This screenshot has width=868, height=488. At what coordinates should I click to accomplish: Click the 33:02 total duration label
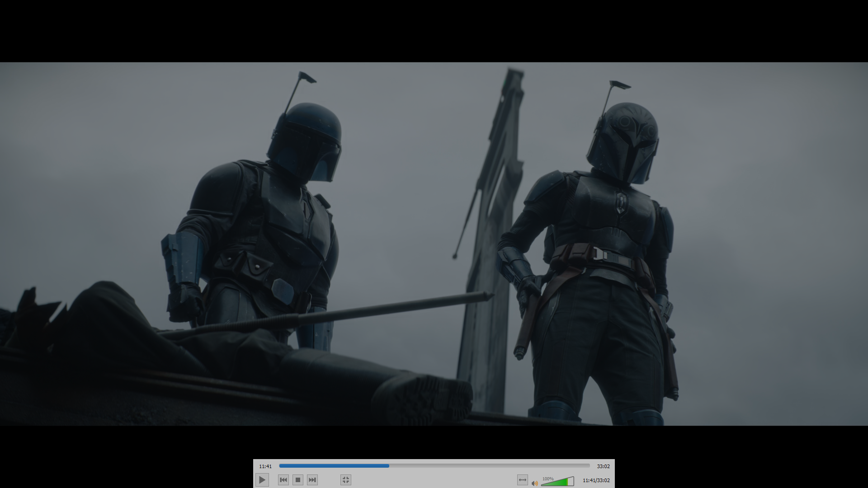[x=603, y=466]
